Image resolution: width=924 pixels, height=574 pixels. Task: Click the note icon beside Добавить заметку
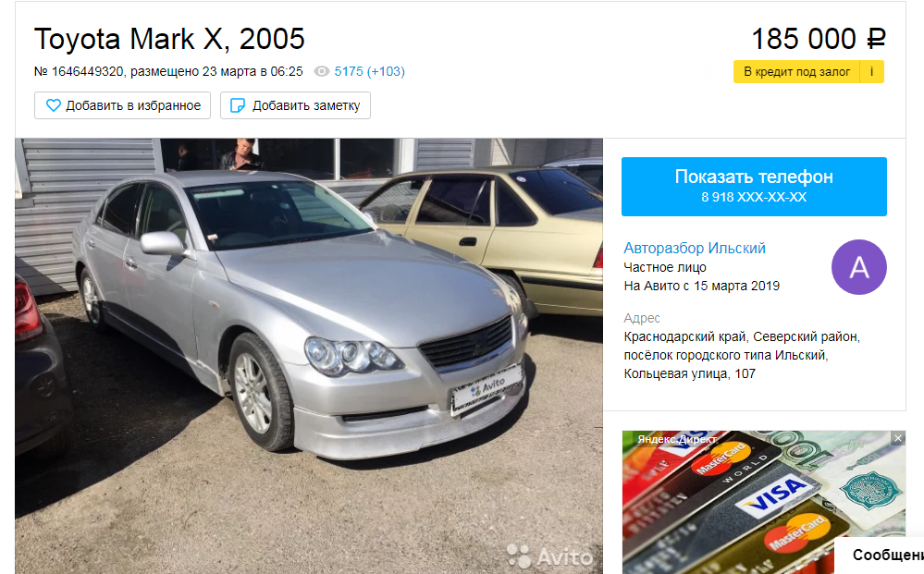coord(238,105)
